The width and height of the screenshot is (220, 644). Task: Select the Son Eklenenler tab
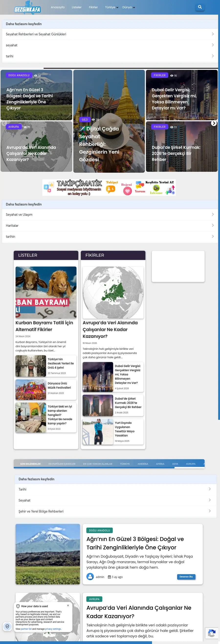(30, 464)
